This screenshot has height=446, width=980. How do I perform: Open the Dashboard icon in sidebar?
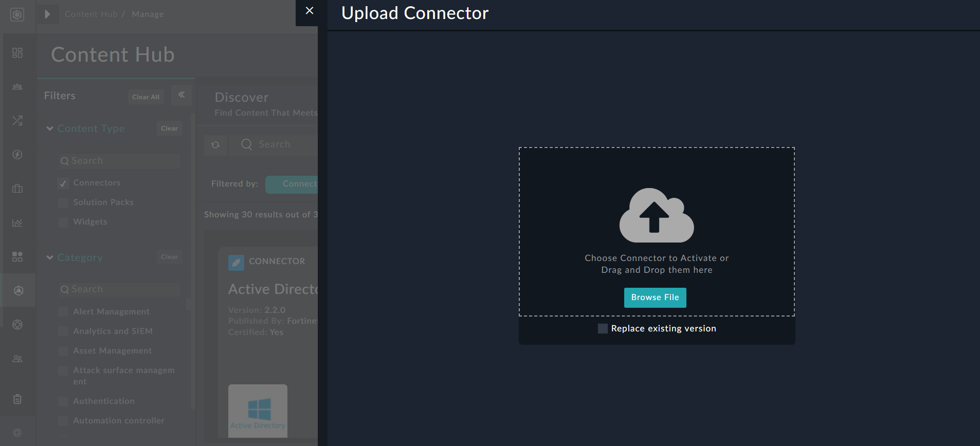pyautogui.click(x=17, y=53)
